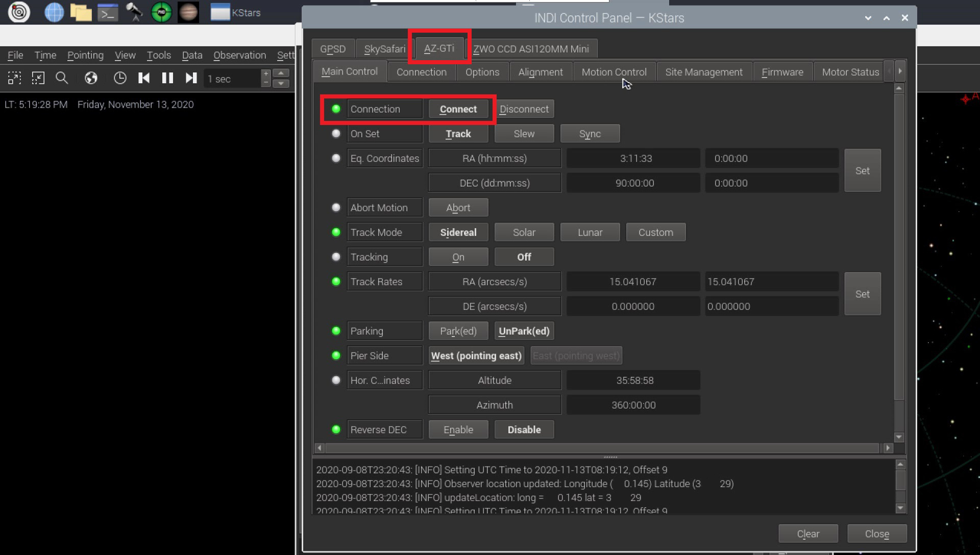The width and height of the screenshot is (980, 555).
Task: Click the Abort motion button
Action: pyautogui.click(x=458, y=208)
